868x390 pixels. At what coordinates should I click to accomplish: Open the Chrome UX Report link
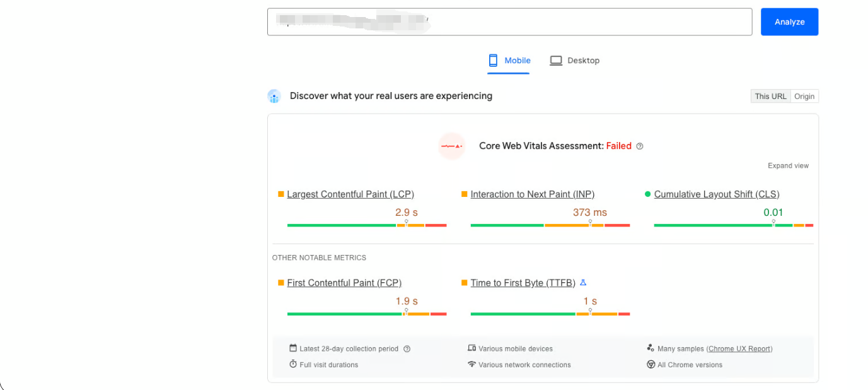(x=739, y=349)
